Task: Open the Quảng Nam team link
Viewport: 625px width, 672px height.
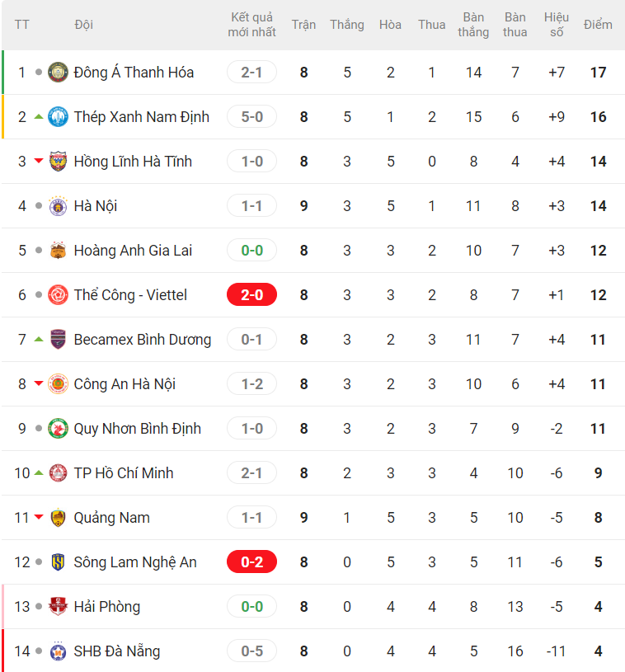Action: (x=111, y=518)
